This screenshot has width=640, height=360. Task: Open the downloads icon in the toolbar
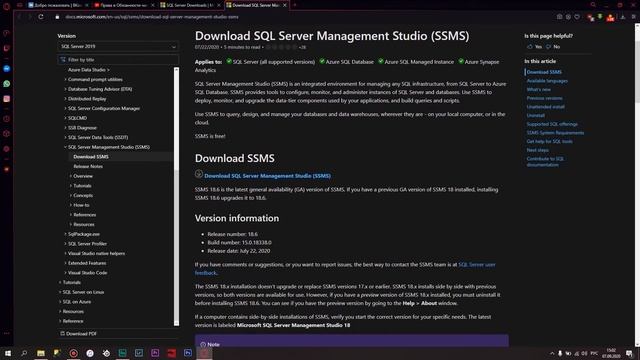623,17
